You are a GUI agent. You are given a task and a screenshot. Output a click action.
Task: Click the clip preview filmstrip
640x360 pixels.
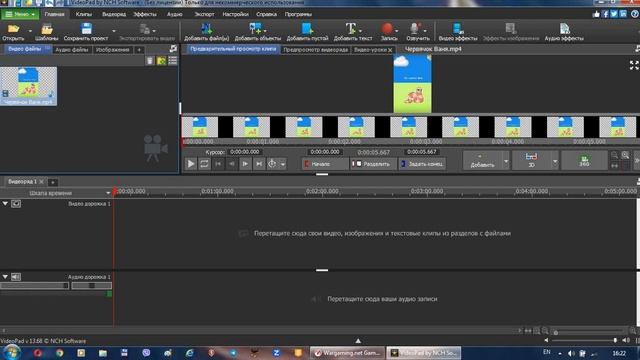[410, 127]
